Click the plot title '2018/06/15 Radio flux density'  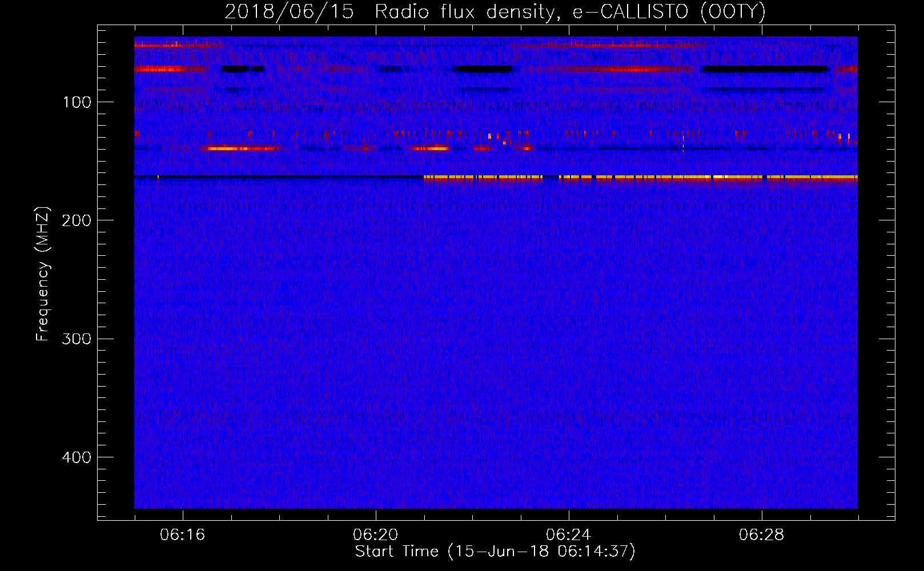(495, 12)
